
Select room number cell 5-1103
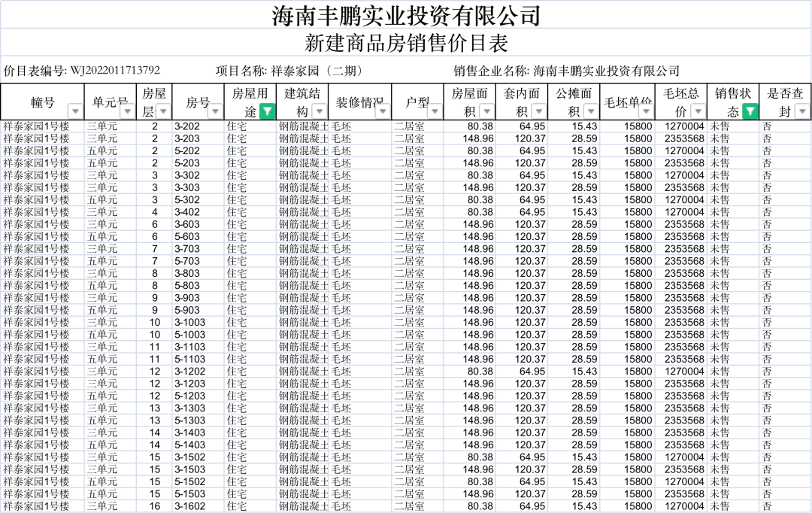pyautogui.click(x=198, y=359)
